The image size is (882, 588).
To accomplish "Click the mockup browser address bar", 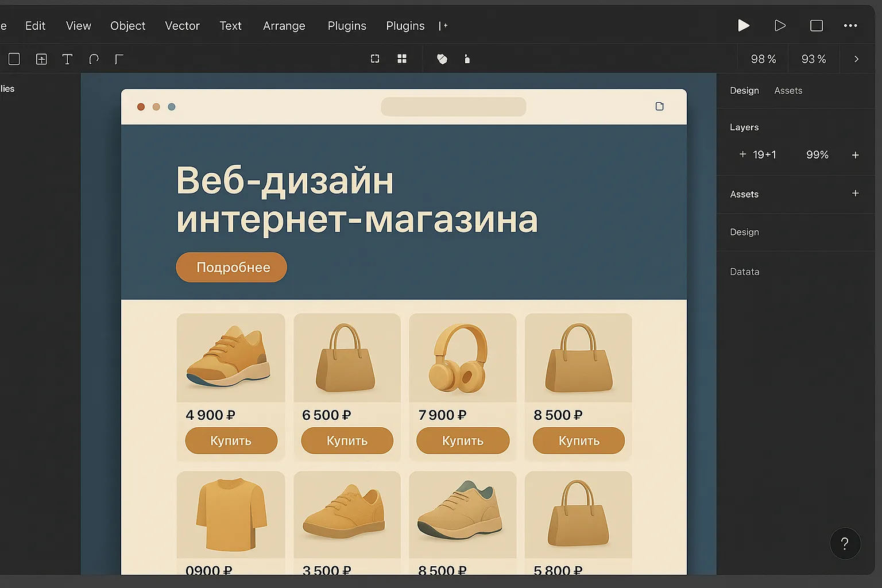I will point(454,107).
